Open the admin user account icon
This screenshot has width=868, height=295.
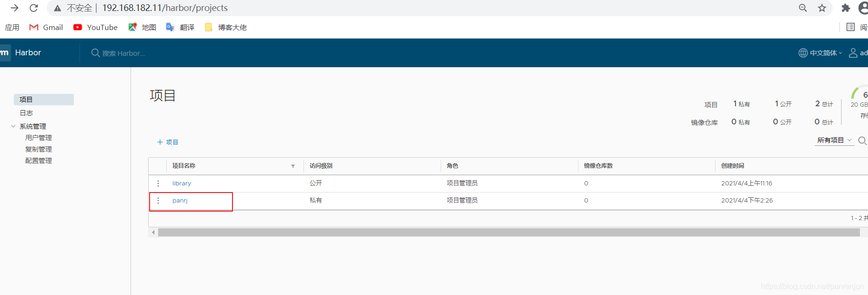point(853,53)
